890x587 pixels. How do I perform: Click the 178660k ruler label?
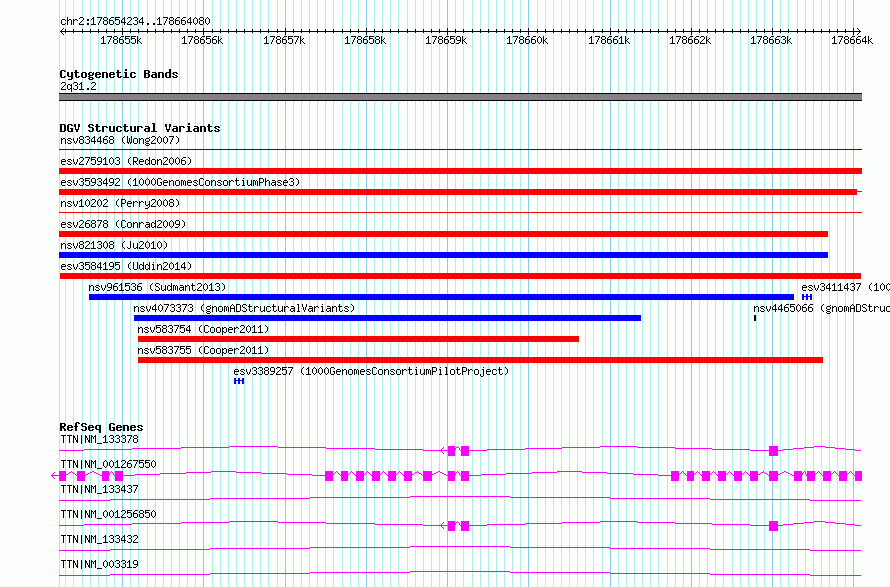(x=527, y=40)
